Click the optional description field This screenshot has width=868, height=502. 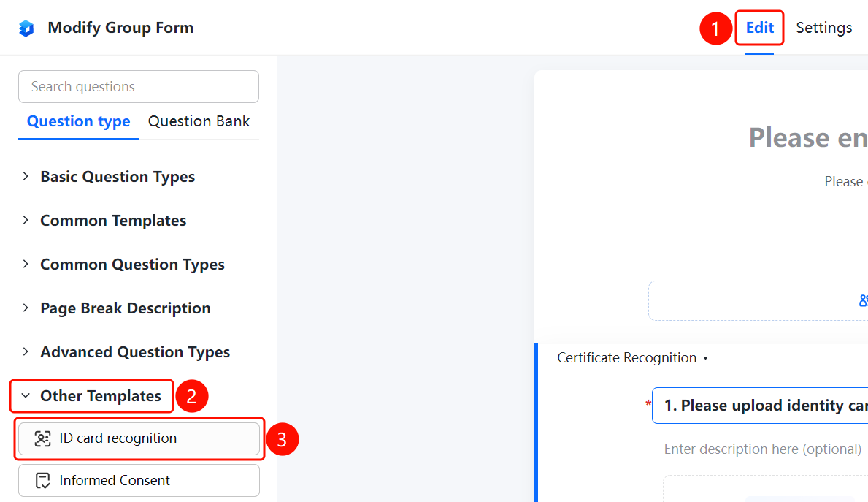tap(763, 449)
